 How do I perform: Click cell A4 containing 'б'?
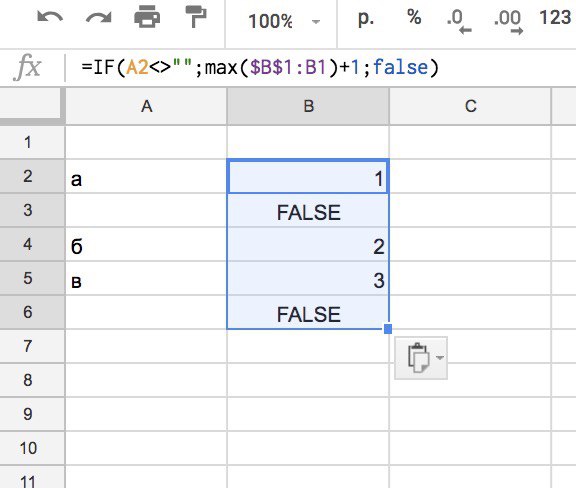tap(146, 244)
